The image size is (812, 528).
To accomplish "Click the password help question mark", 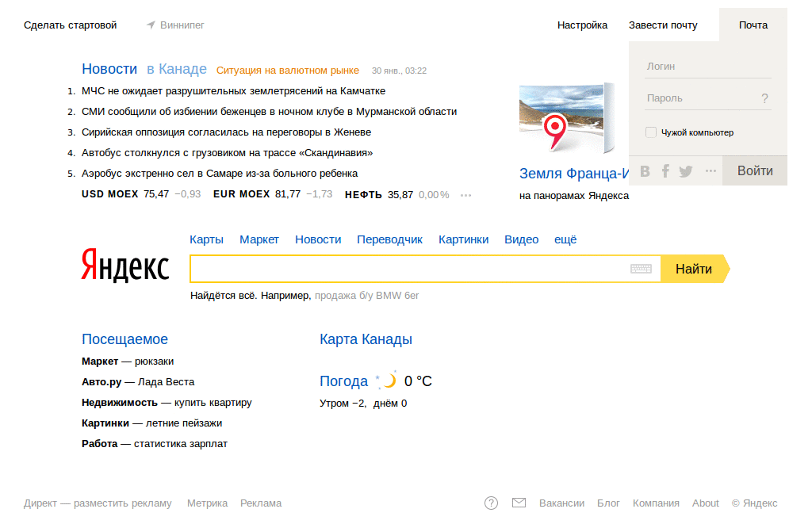I will pos(764,98).
